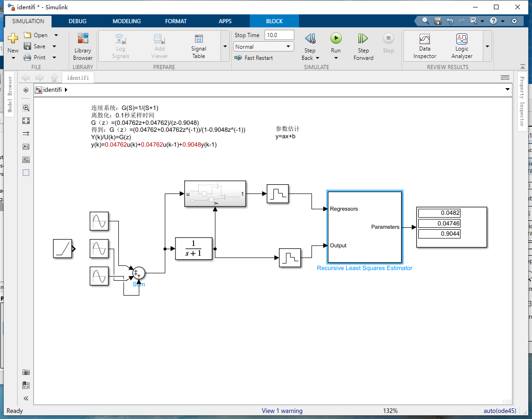
Task: Click the View 1 warning link
Action: 282,411
